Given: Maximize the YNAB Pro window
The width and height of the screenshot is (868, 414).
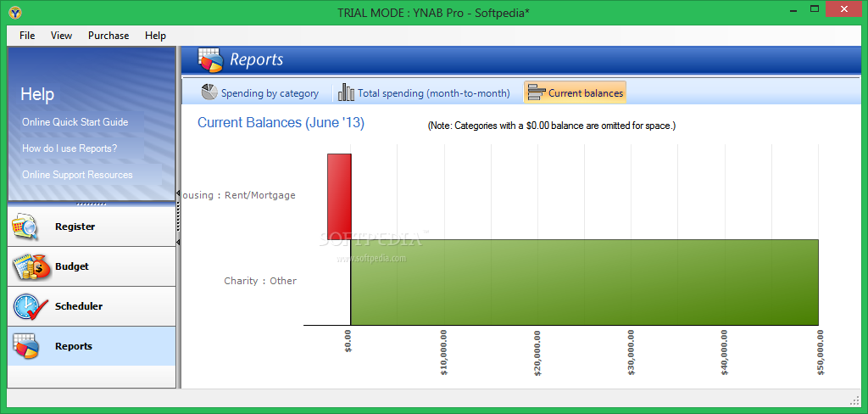Looking at the screenshot, I should click(x=815, y=8).
